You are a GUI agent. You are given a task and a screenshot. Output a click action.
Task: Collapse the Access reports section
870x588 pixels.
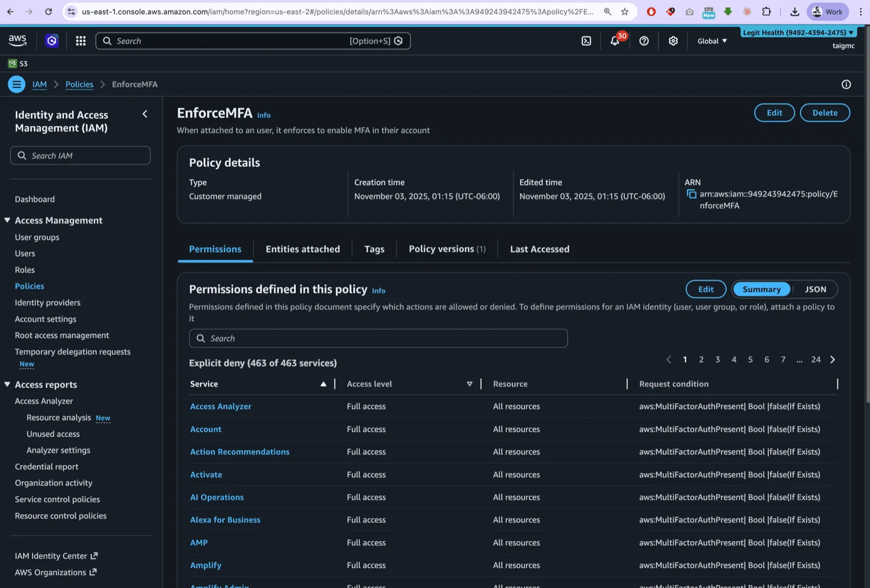pos(7,384)
